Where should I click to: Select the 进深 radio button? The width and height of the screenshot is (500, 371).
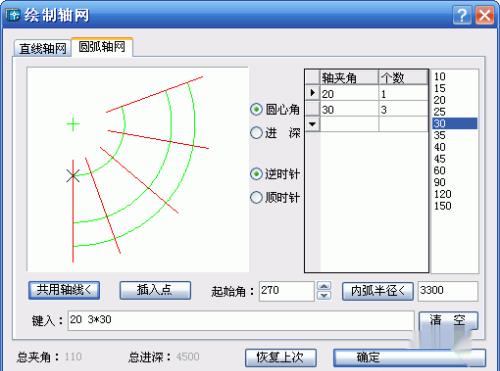(256, 133)
